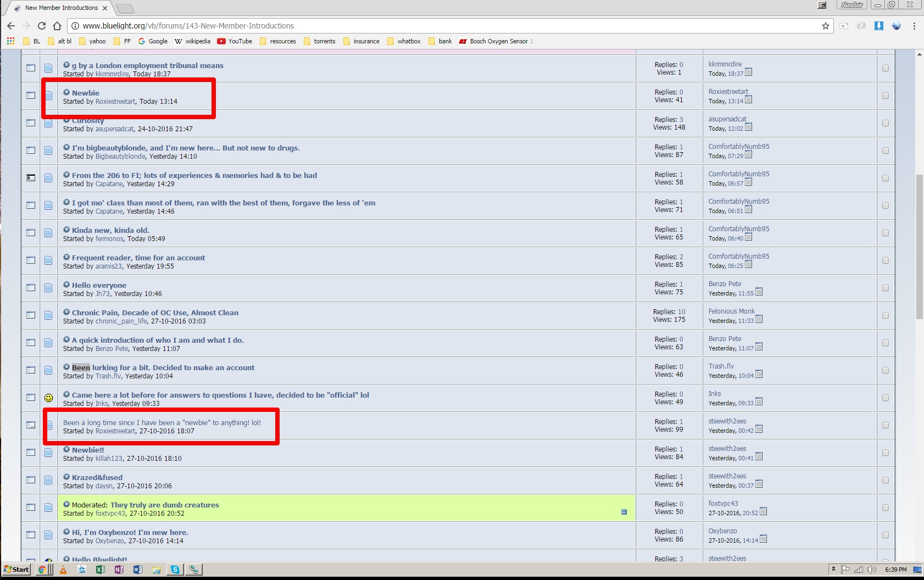Click the vertical scrollbar thumb
Image resolution: width=924 pixels, height=580 pixels.
[x=919, y=246]
